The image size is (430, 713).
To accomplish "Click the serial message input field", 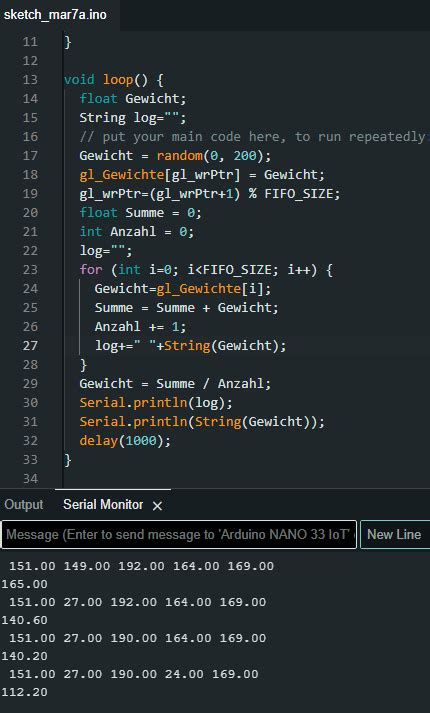I will pyautogui.click(x=179, y=534).
